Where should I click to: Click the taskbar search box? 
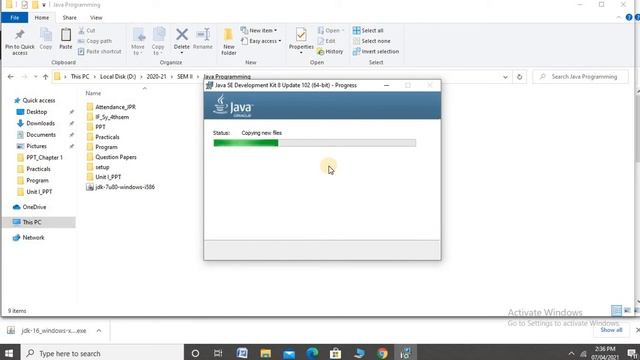(x=101, y=353)
